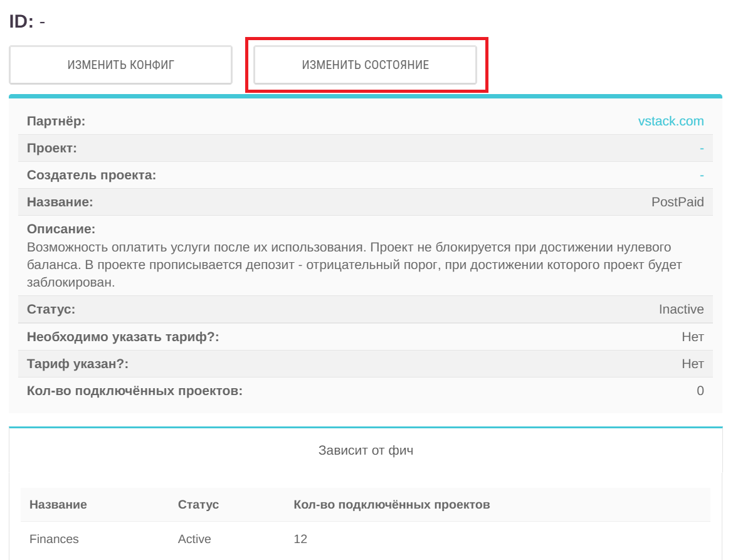Screen dimensions: 733x560
Task: Select the Finances feature row
Action: [x=54, y=539]
